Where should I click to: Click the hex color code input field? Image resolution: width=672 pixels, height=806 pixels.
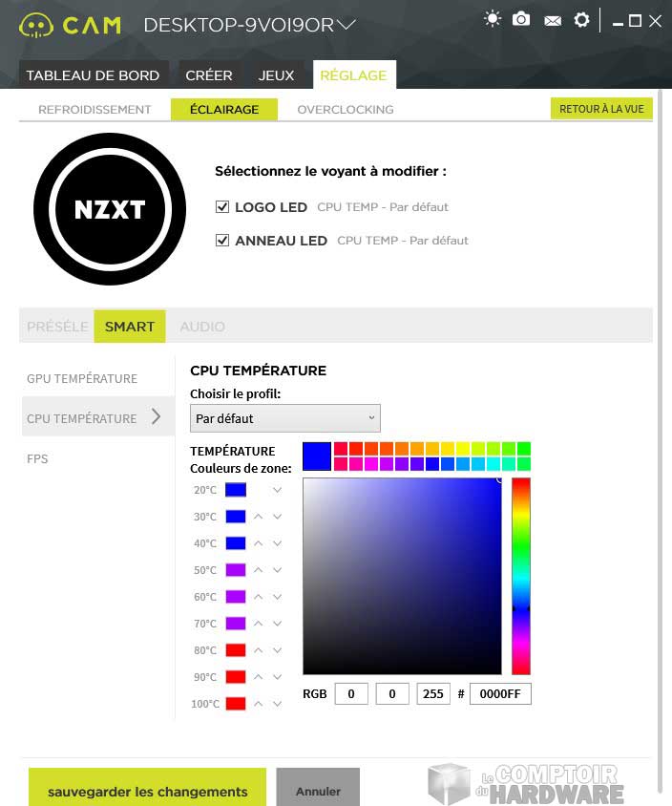[x=500, y=693]
